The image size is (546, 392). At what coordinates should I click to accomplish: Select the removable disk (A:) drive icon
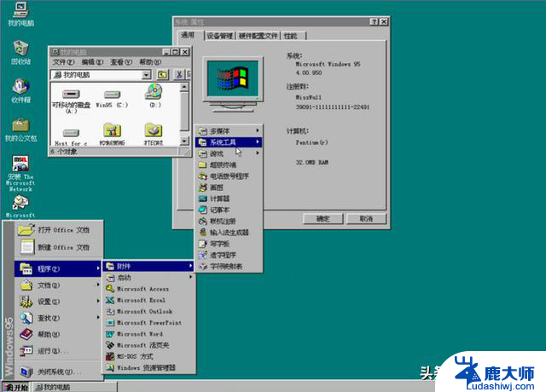point(71,101)
